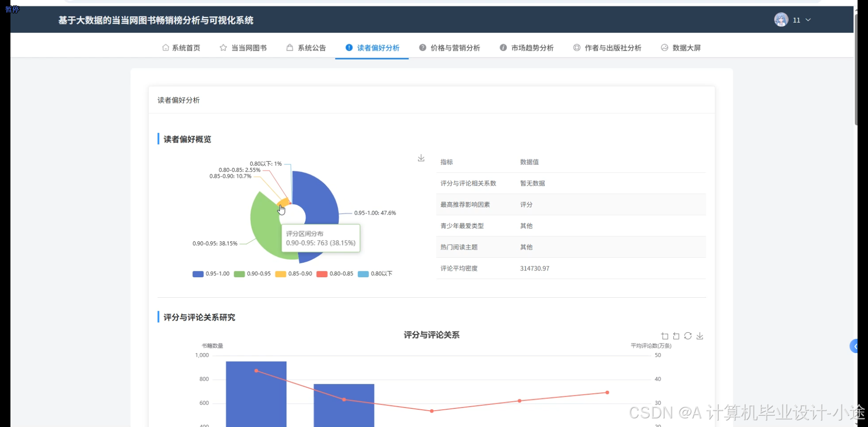Image resolution: width=868 pixels, height=427 pixels.
Task: Select the 青少年最爱类型 row label
Action: pos(462,226)
